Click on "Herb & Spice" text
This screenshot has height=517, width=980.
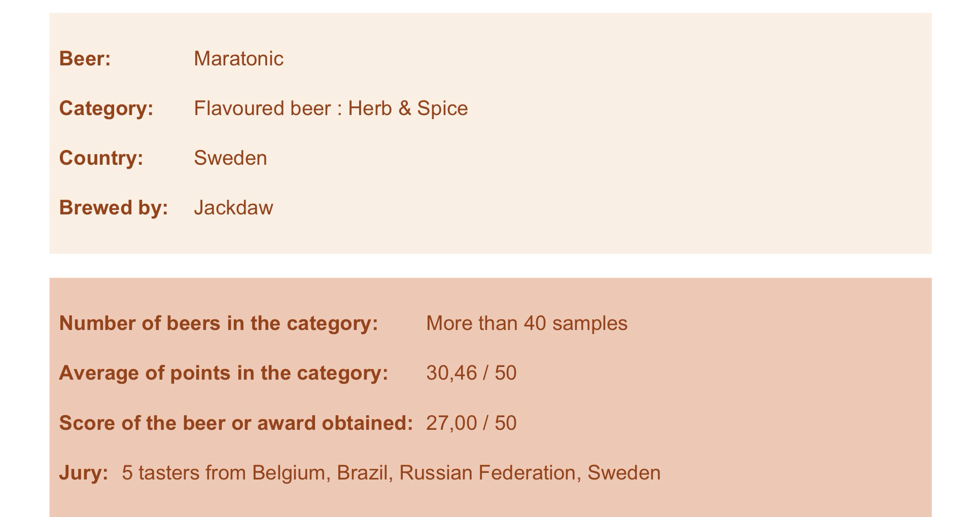coord(408,108)
